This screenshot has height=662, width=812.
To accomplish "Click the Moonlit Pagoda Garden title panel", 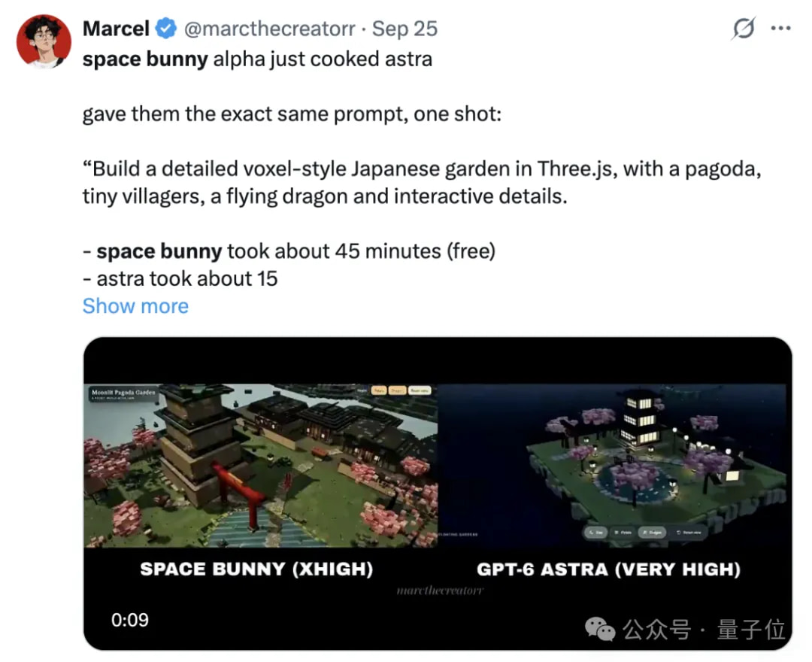I will tap(123, 393).
